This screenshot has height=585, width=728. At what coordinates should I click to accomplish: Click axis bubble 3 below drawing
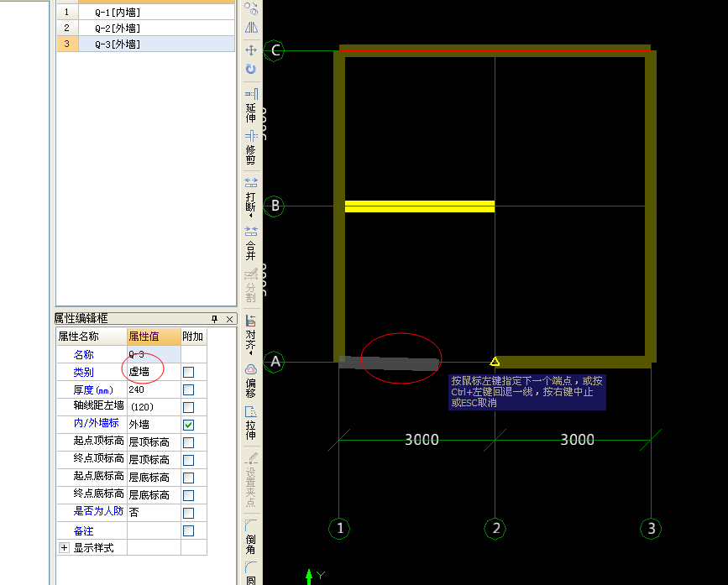pyautogui.click(x=651, y=529)
